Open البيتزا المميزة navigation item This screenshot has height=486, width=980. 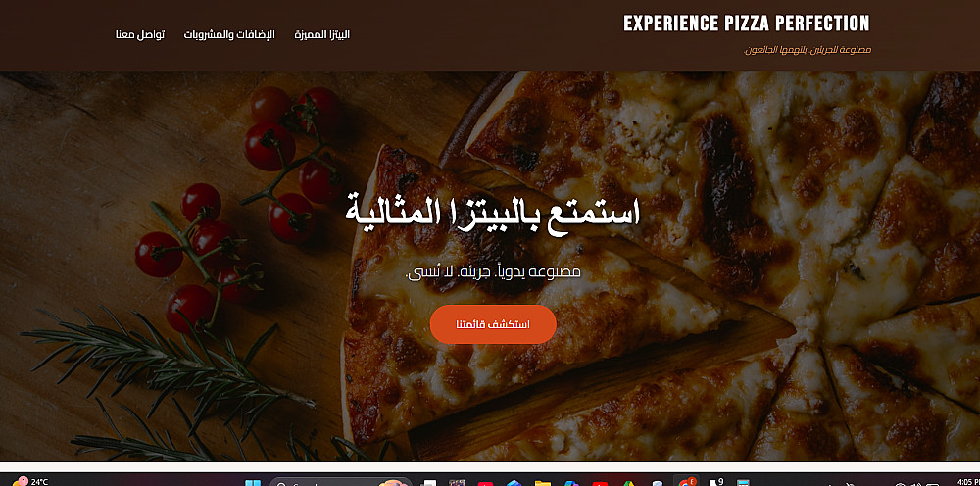[321, 34]
